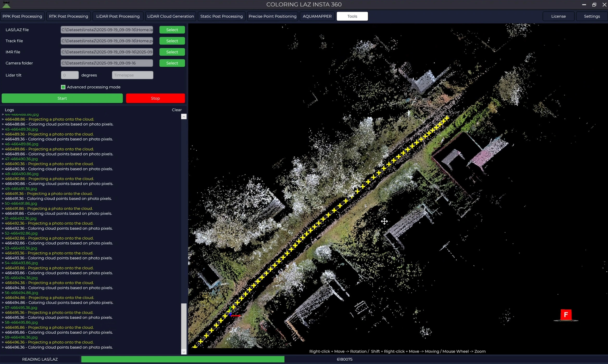The height and width of the screenshot is (364, 608).
Task: Select a LAS/LAZ file
Action: pos(172,30)
